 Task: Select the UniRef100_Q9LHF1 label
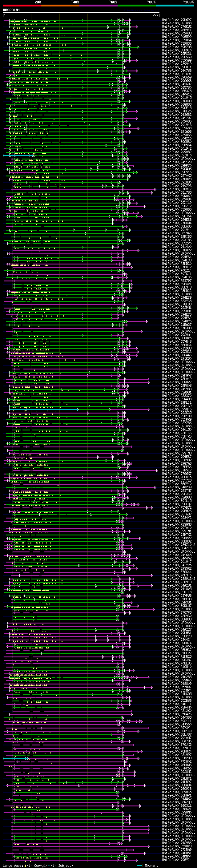click(x=177, y=778)
